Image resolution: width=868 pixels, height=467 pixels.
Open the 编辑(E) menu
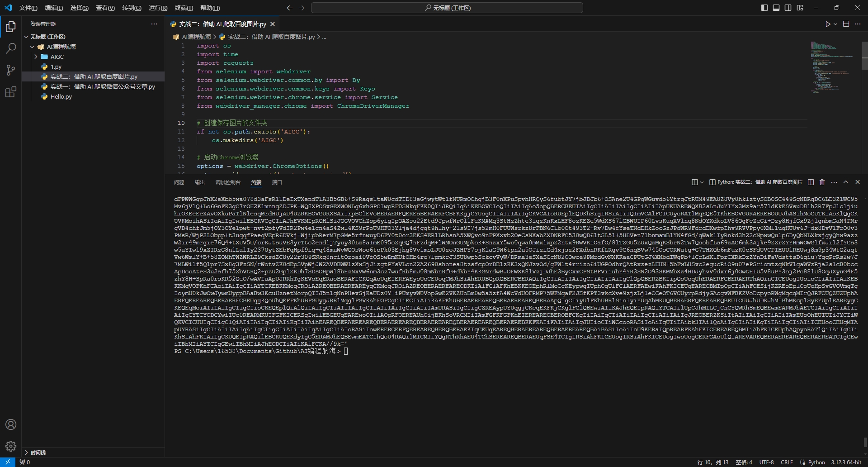click(54, 8)
